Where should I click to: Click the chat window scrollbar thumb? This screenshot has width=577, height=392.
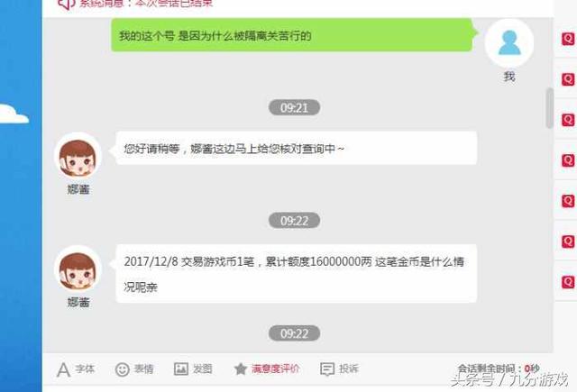coord(550,108)
